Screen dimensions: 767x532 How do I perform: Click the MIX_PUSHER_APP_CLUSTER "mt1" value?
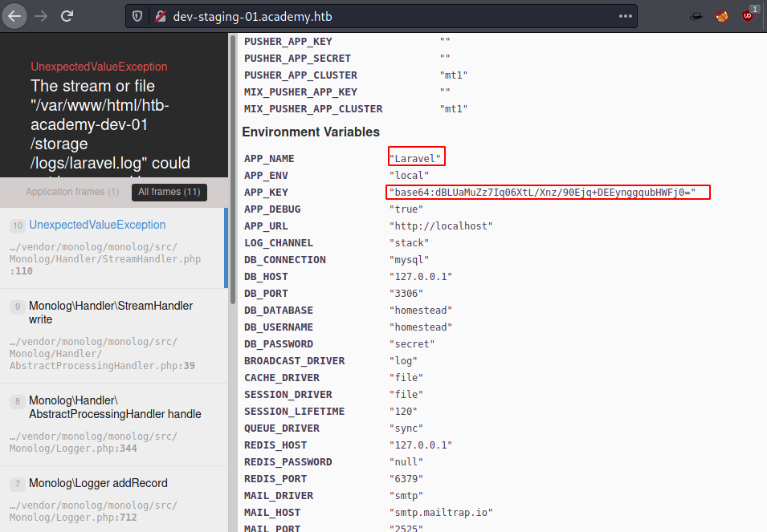454,109
